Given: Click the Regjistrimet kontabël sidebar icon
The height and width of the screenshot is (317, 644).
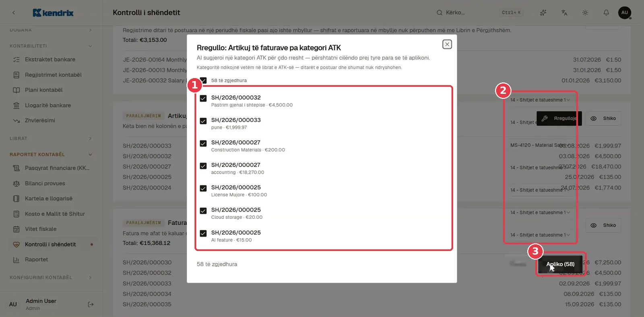Looking at the screenshot, I should pyautogui.click(x=17, y=75).
